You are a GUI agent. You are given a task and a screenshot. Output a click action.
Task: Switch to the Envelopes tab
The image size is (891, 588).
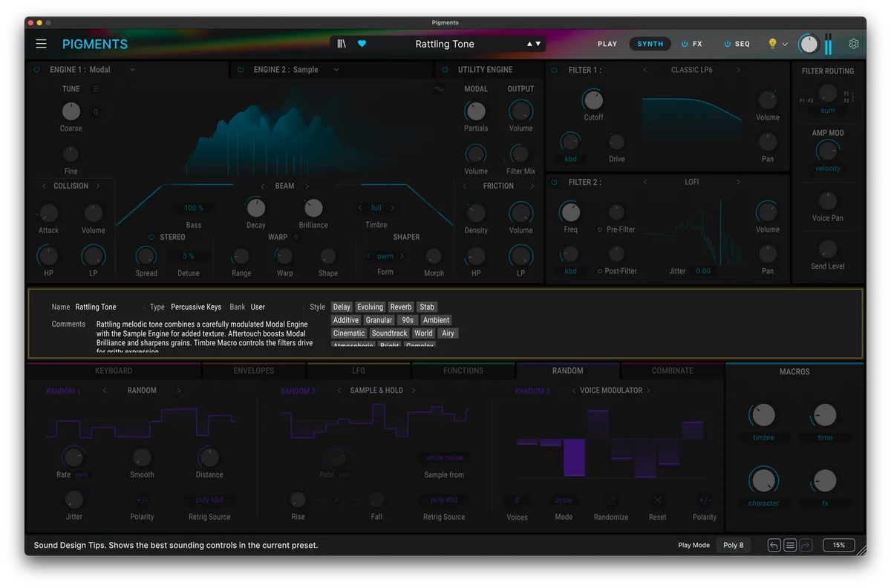(x=254, y=370)
